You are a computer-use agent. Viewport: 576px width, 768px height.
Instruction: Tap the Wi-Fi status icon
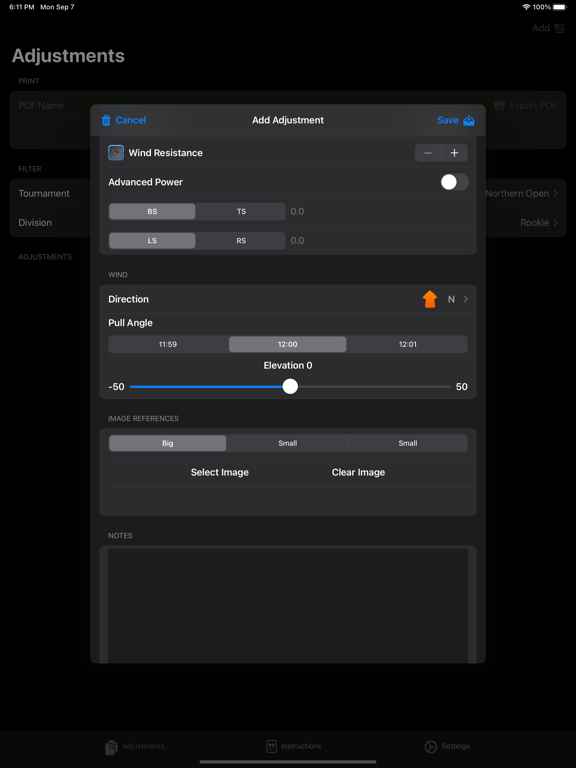[527, 7]
